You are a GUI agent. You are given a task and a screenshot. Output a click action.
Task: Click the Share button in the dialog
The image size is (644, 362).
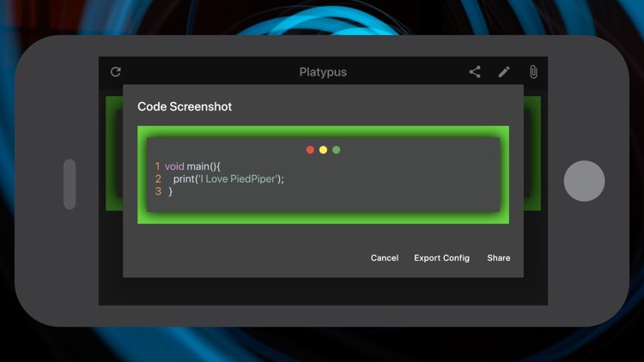499,257
